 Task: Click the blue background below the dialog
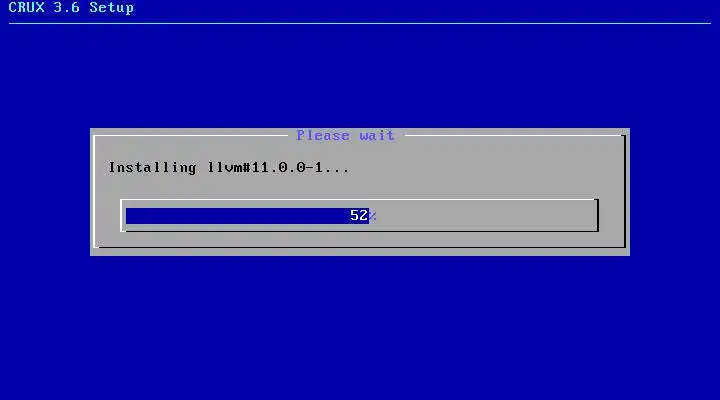point(360,326)
